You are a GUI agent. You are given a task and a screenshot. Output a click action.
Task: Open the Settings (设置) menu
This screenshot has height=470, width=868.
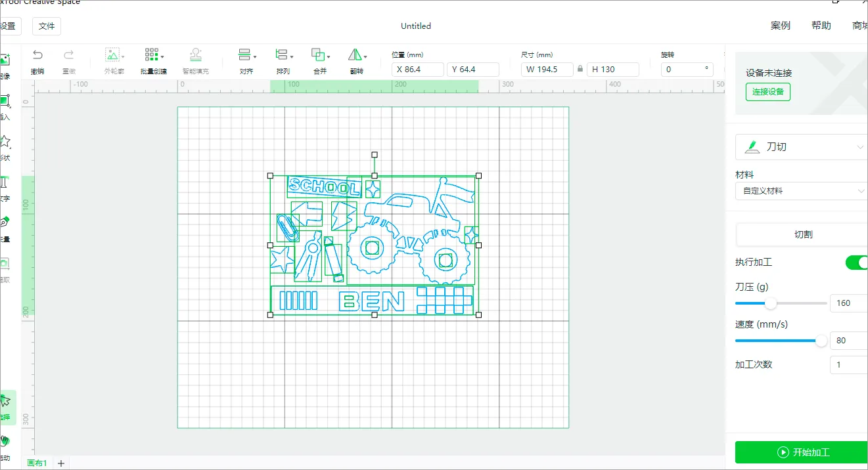pyautogui.click(x=9, y=26)
